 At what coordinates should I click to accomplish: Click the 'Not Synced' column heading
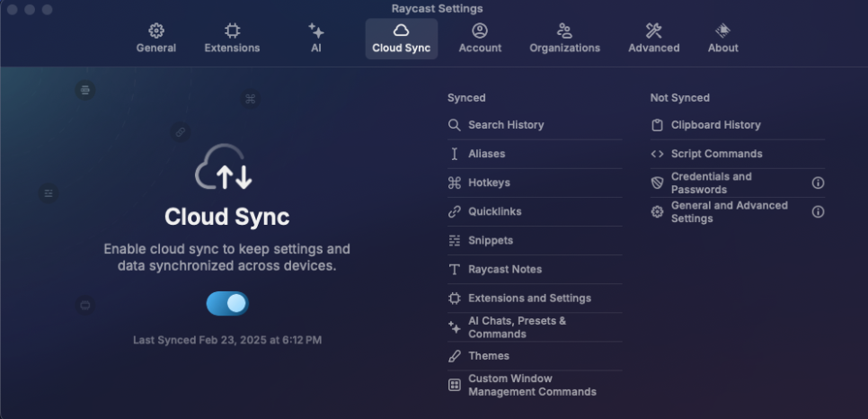tap(680, 97)
